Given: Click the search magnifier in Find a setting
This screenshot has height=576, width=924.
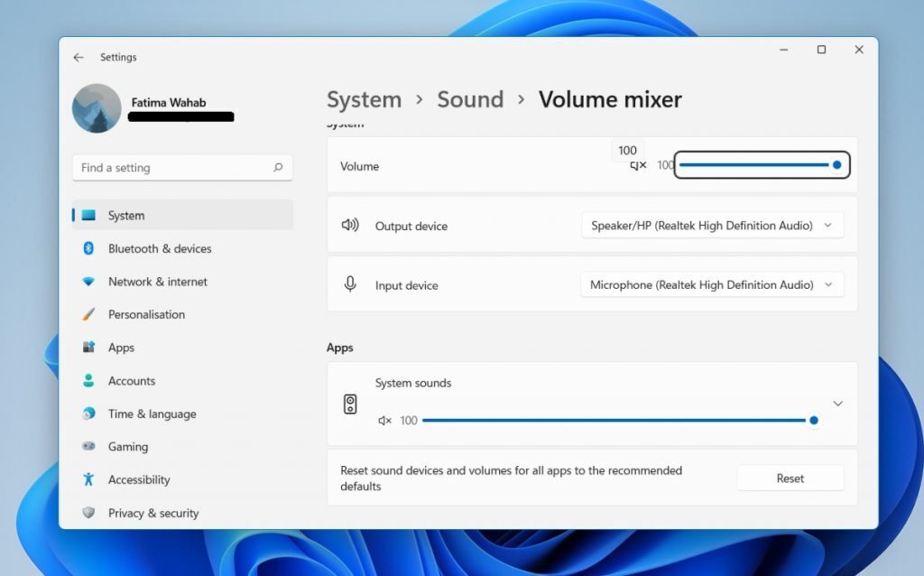Looking at the screenshot, I should [x=279, y=168].
